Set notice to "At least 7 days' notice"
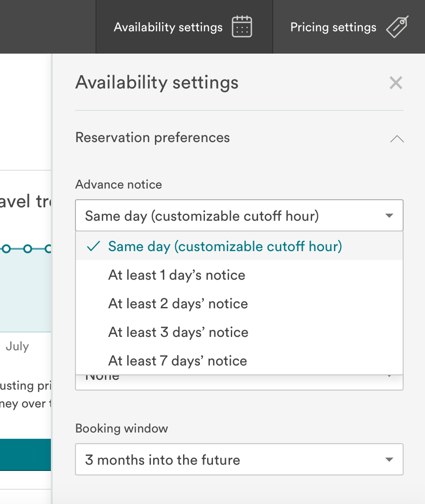The image size is (425, 504). pos(177,361)
